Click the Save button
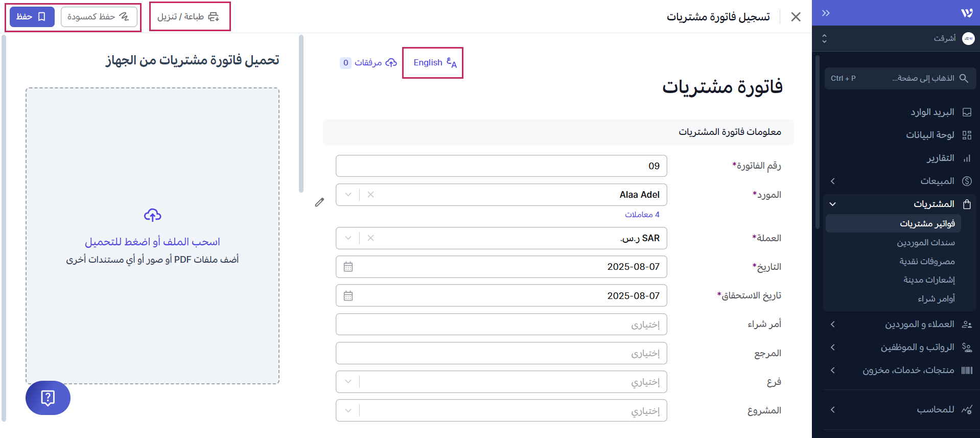Image resolution: width=980 pixels, height=438 pixels. [32, 17]
